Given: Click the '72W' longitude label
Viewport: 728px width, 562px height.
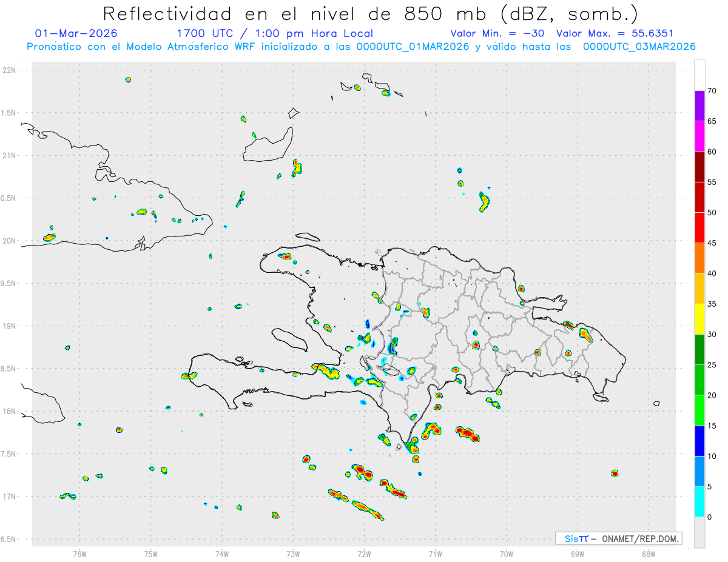Looking at the screenshot, I should click(364, 554).
